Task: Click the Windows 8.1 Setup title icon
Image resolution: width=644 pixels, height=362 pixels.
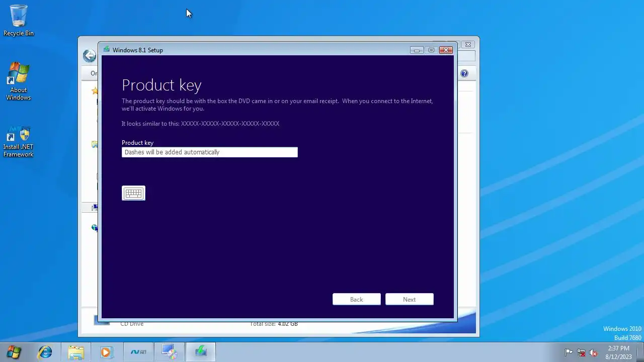Action: [x=106, y=50]
